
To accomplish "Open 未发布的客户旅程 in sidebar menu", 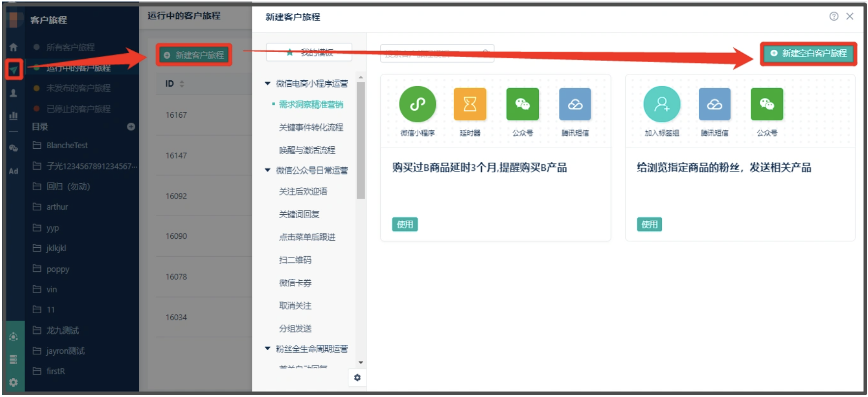I will pos(78,88).
